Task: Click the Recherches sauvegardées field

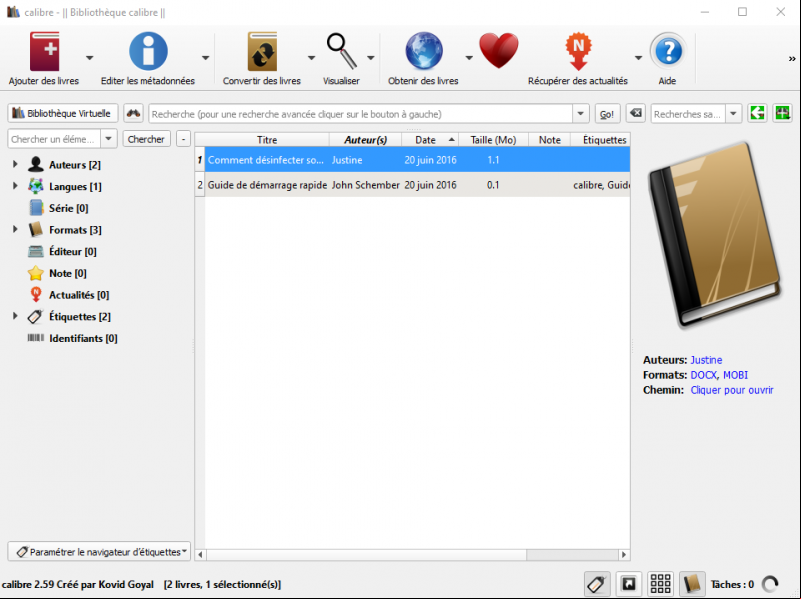Action: 688,114
